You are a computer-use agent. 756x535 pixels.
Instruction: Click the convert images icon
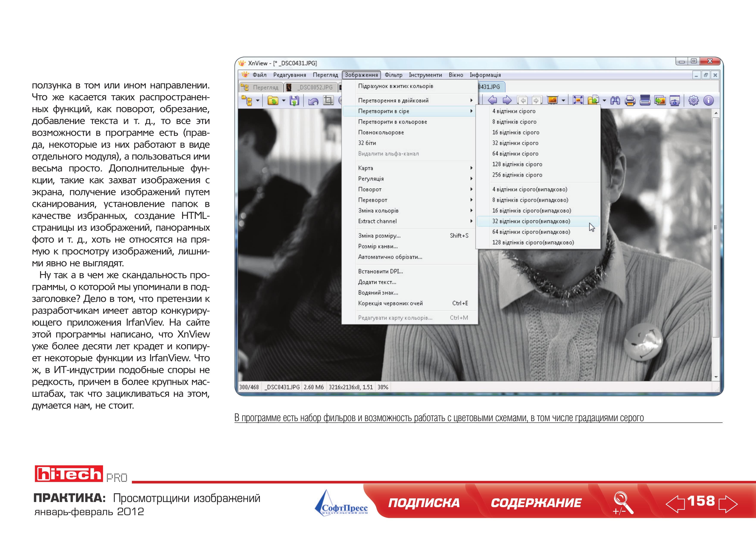660,100
